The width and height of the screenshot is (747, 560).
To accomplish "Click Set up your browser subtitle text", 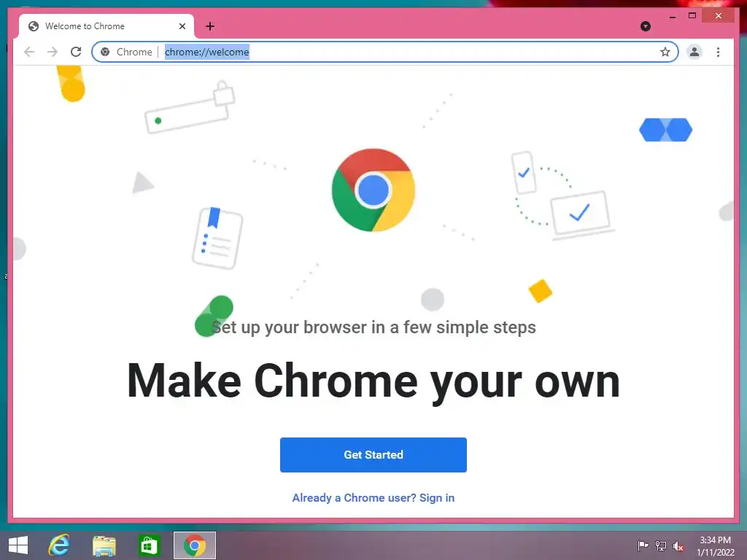I will click(x=373, y=327).
